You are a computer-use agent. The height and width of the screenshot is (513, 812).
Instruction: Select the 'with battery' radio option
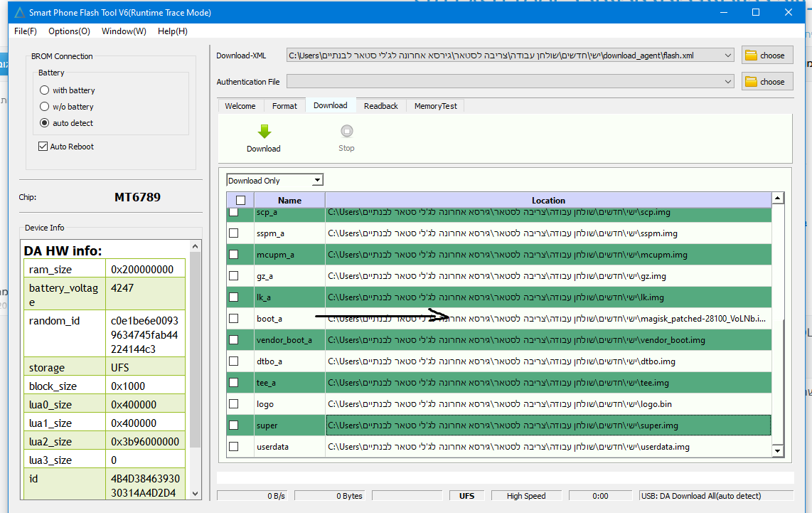point(45,90)
